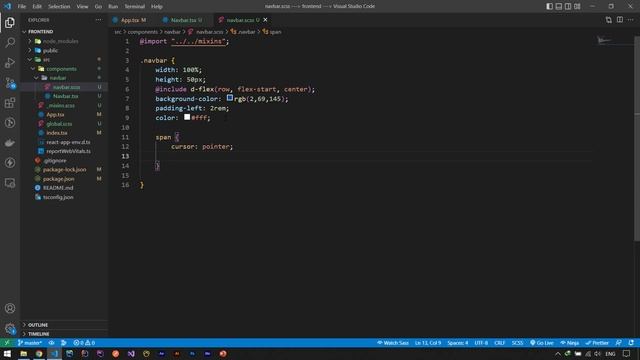The image size is (640, 360).
Task: Click the editor vertical scrollbar
Action: (x=637, y=139)
